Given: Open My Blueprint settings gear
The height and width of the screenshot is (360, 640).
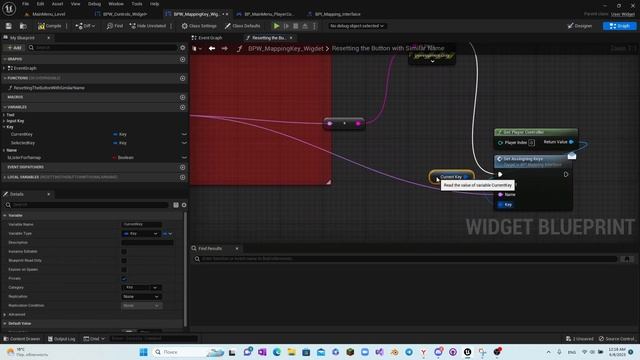Looking at the screenshot, I should [x=182, y=48].
